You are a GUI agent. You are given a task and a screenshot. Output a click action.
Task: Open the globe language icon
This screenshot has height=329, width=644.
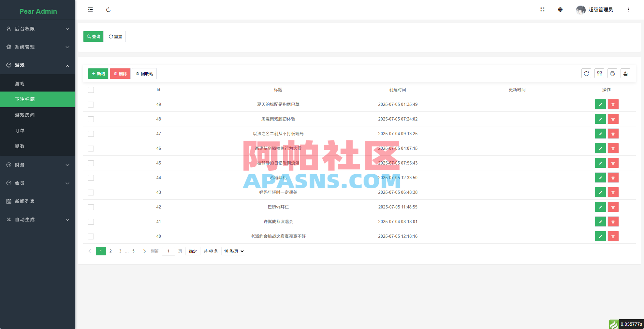tap(560, 10)
